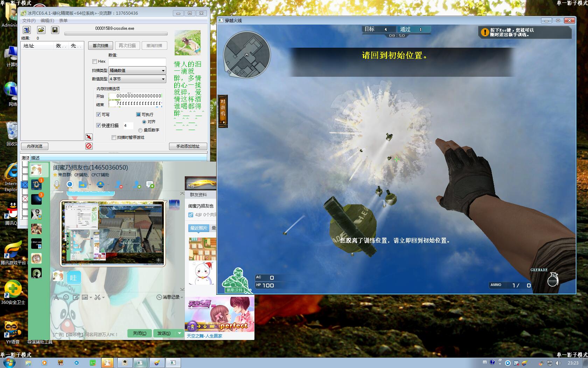This screenshot has width=588, height=368.
Task: Switch to the 最近照片 tab
Action: [198, 228]
